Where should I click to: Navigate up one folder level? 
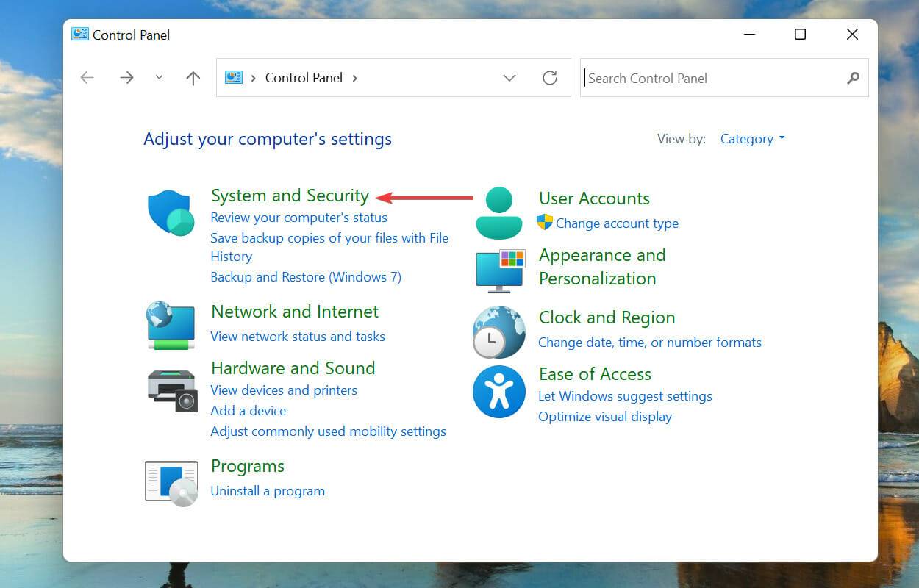193,77
